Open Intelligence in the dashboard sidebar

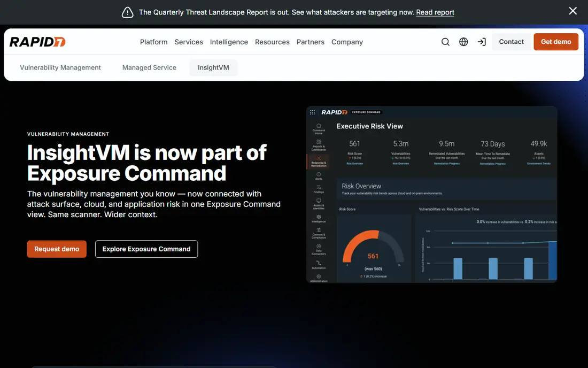point(319,219)
